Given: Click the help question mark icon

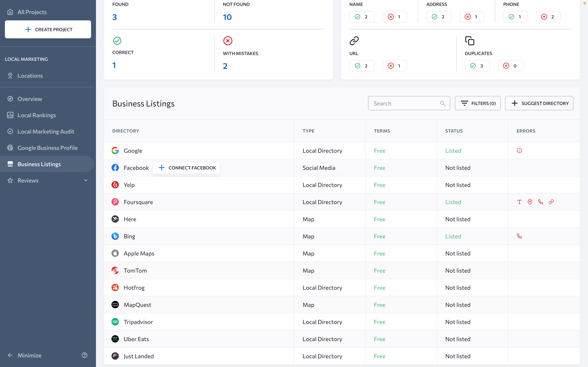Looking at the screenshot, I should [x=84, y=355].
